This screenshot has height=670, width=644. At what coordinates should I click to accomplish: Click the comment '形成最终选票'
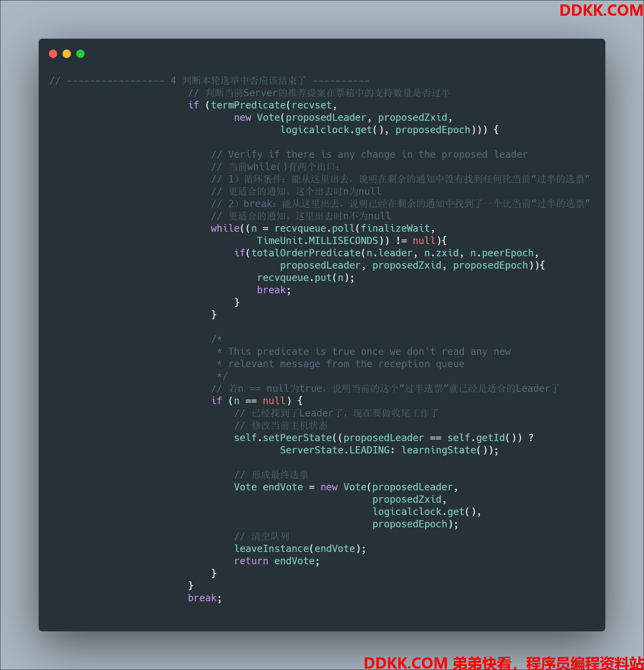271,475
